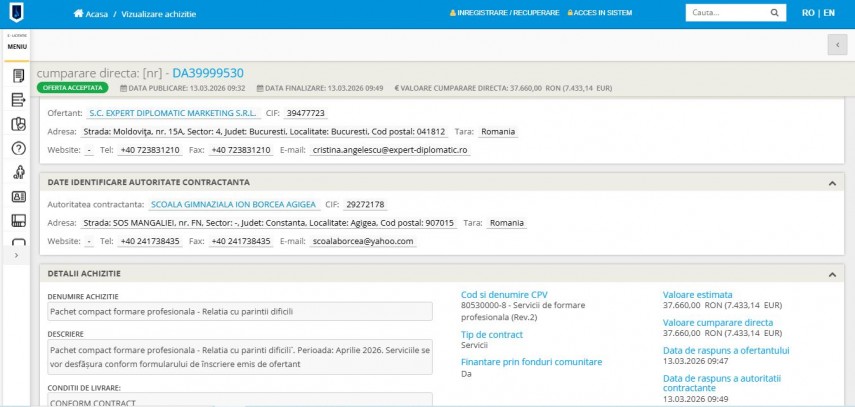Click the ID card icon in sidebar
The height and width of the screenshot is (407, 855).
click(x=17, y=197)
